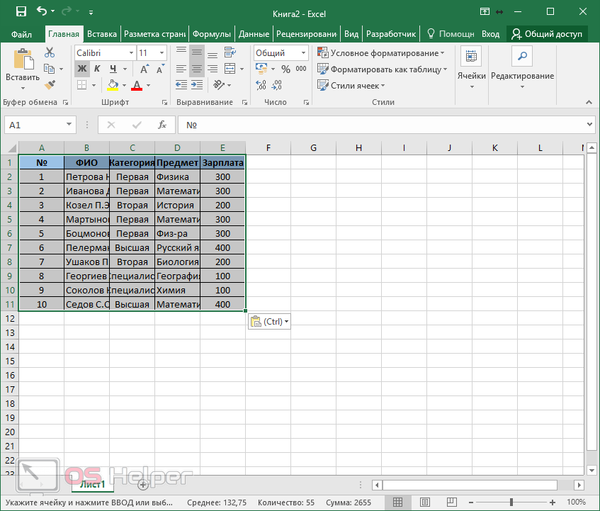Click the Paste clipboard icon
Viewport: 600px width, 511px height.
point(23,59)
